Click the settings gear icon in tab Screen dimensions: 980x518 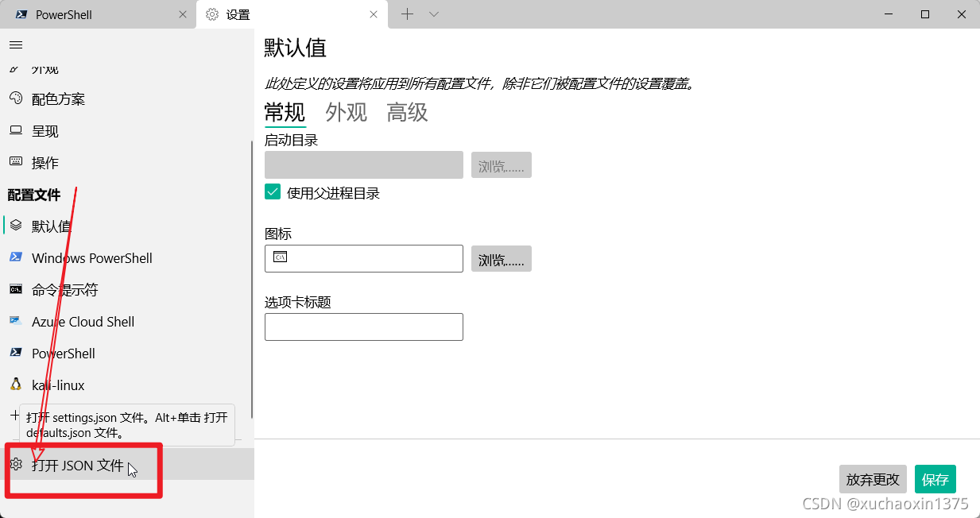point(212,14)
